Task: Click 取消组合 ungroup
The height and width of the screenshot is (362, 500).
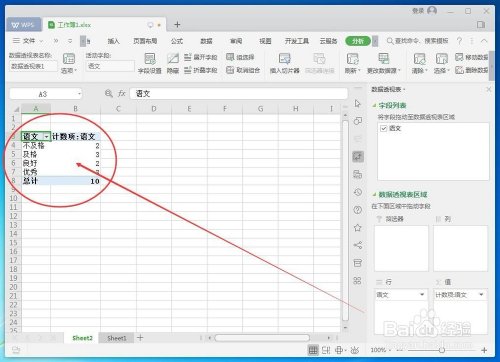Action: click(x=243, y=70)
